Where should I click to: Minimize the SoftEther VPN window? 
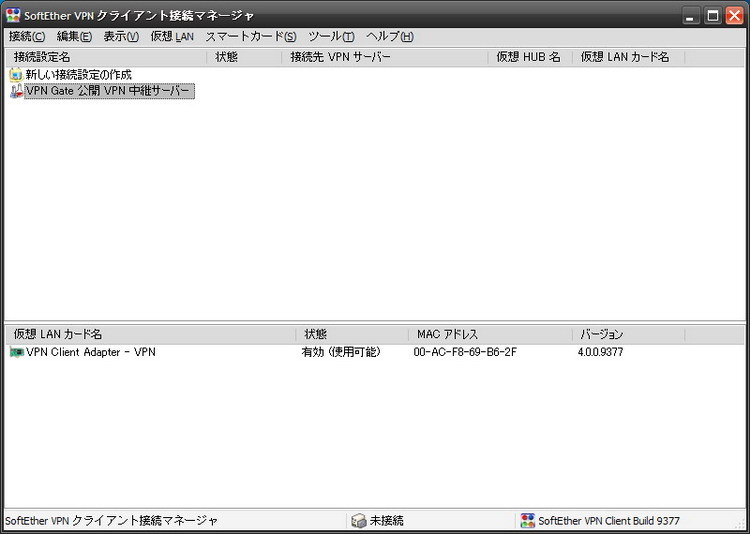click(x=690, y=16)
